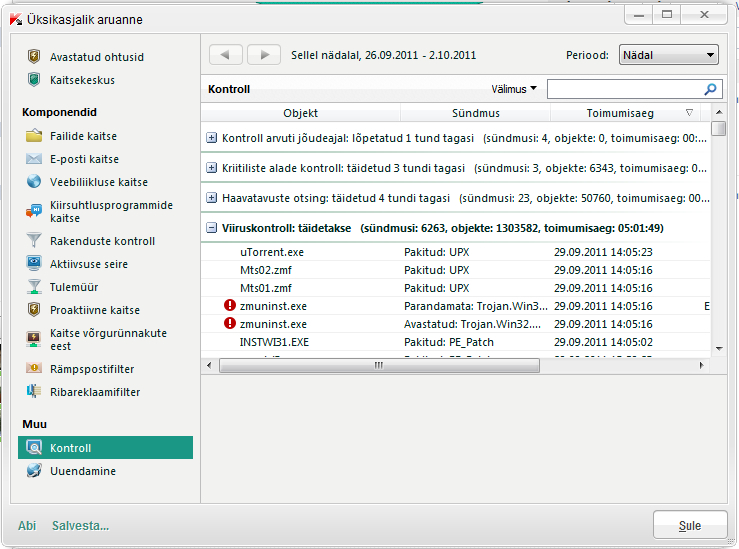Expand Kriitiliste alade kontroll group
The height and width of the screenshot is (549, 739).
pyautogui.click(x=211, y=168)
